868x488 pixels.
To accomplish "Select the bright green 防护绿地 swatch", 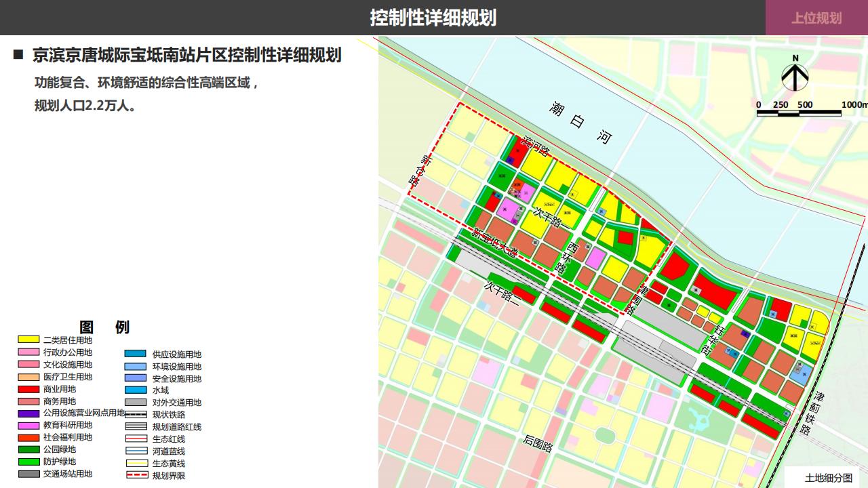I will tap(28, 462).
